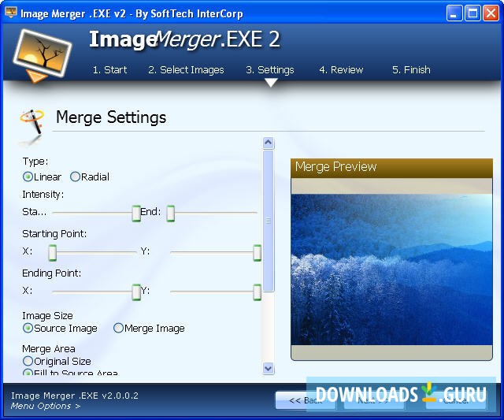Go to step 1. Start
Screen dimensions: 504x420
tap(109, 70)
